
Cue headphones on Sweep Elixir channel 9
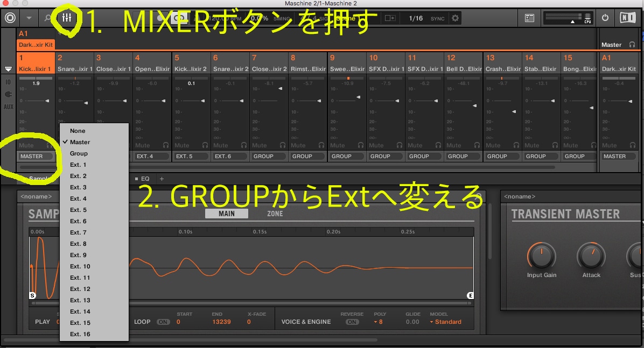(361, 145)
